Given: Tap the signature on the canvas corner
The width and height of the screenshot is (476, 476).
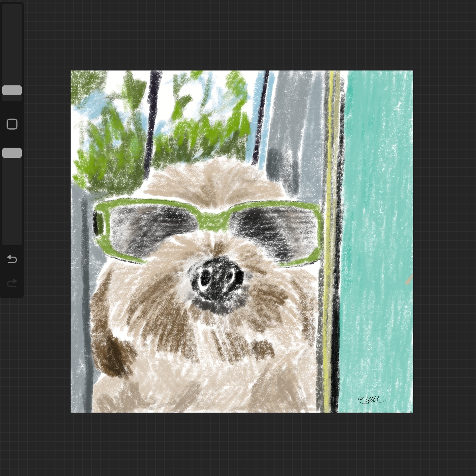Looking at the screenshot, I should [x=372, y=400].
